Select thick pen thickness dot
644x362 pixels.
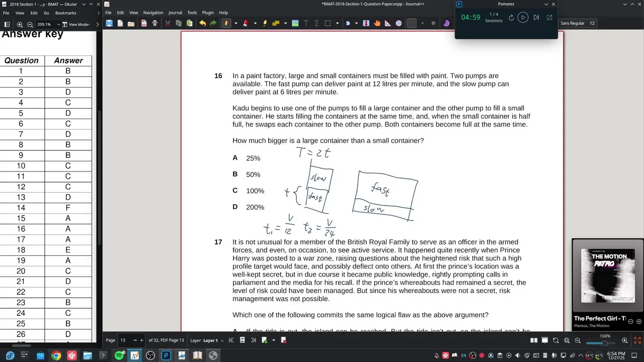click(x=434, y=23)
